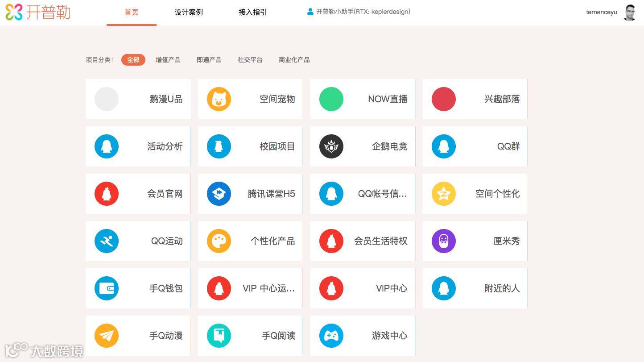Open the VIP 中心运… project name
The height and width of the screenshot is (362, 644).
pyautogui.click(x=269, y=288)
